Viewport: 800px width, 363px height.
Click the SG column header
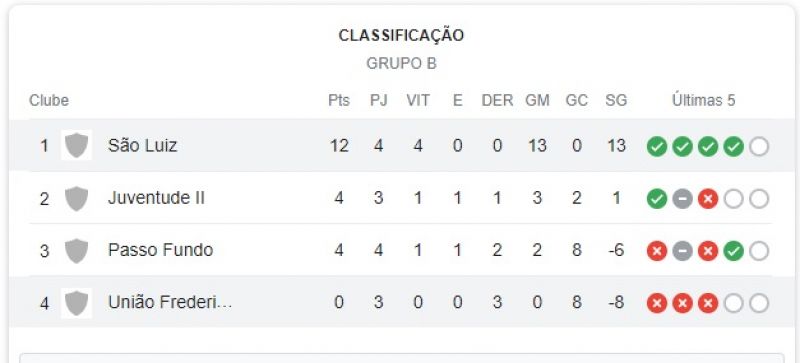[x=616, y=101]
